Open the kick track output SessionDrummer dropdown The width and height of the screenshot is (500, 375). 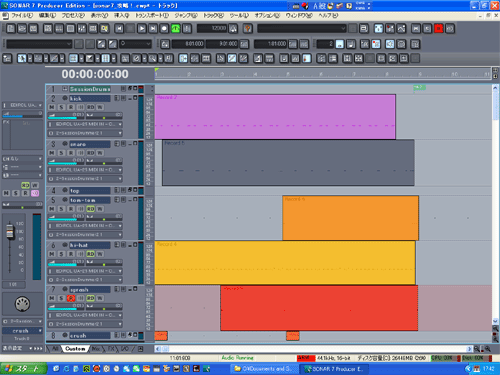[85, 133]
